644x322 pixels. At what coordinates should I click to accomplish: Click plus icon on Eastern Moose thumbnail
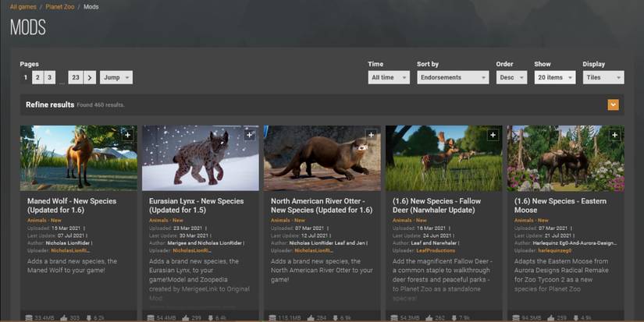click(614, 135)
